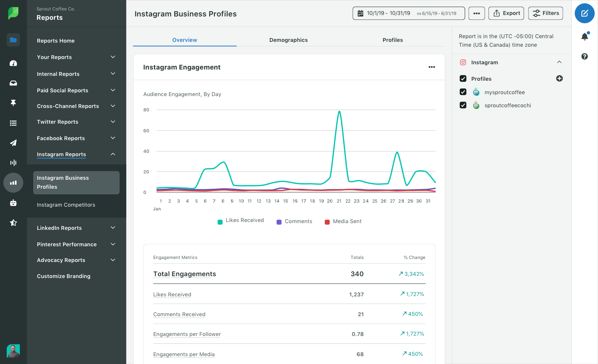Click the Engagements per Media link
Image resolution: width=598 pixels, height=364 pixels.
tap(184, 354)
